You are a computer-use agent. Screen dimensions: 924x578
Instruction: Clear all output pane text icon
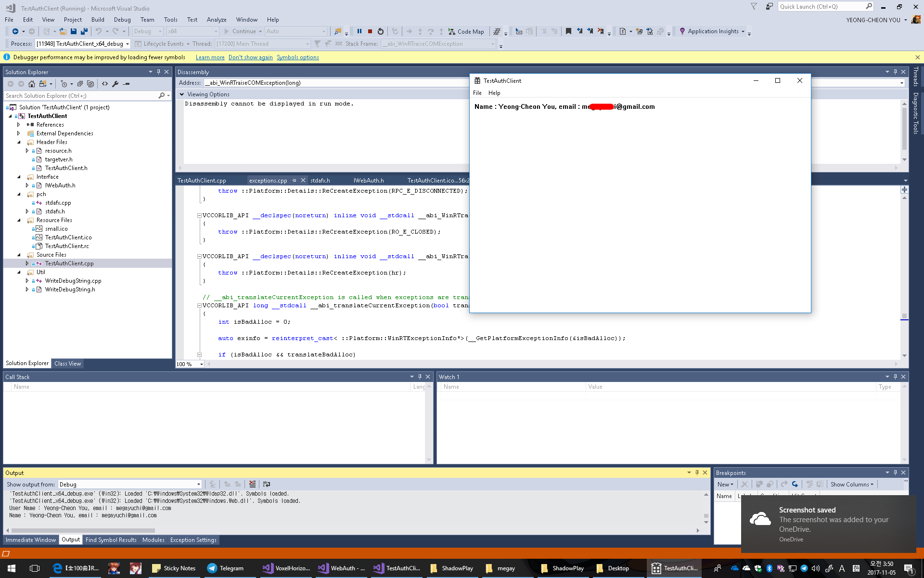point(253,484)
